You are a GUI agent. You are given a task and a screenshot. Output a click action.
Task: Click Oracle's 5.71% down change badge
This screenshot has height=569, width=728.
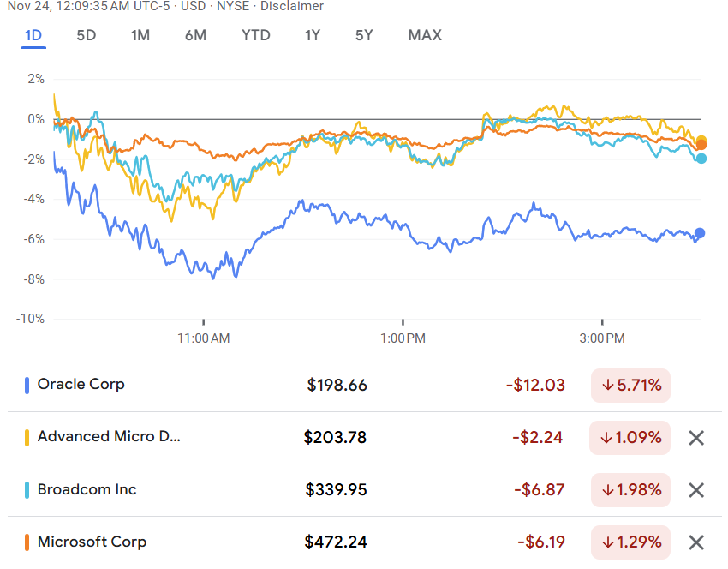[x=630, y=386]
